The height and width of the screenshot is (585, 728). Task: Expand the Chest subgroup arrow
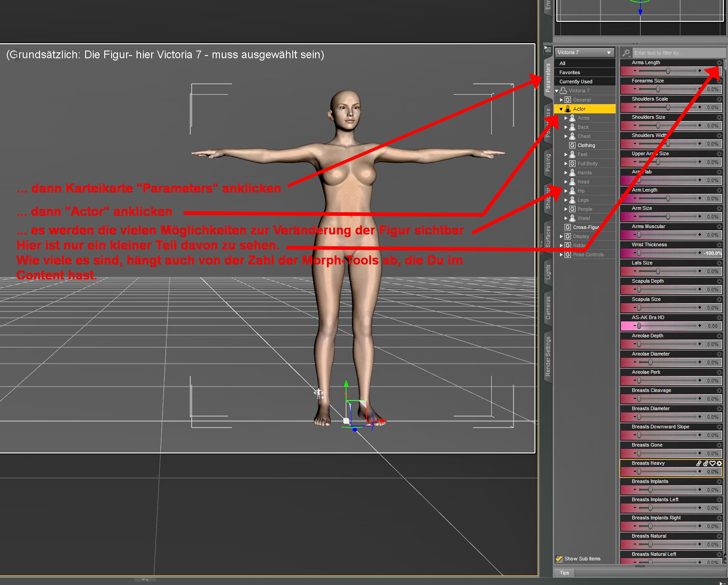(x=566, y=136)
